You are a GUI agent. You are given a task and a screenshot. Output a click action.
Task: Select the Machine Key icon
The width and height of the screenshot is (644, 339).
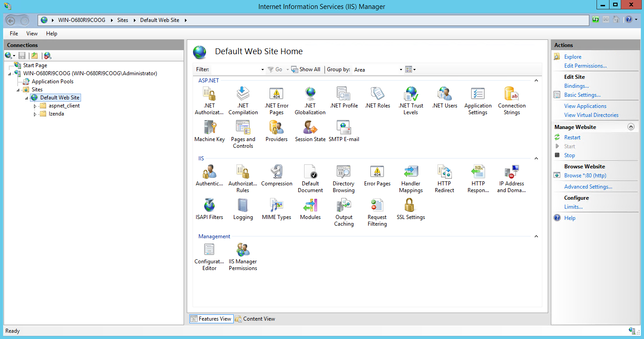point(209,131)
